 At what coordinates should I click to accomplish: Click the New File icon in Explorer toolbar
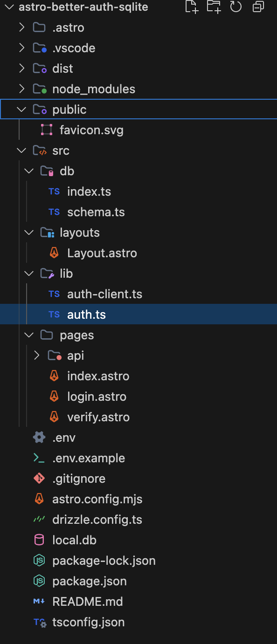coord(191,7)
